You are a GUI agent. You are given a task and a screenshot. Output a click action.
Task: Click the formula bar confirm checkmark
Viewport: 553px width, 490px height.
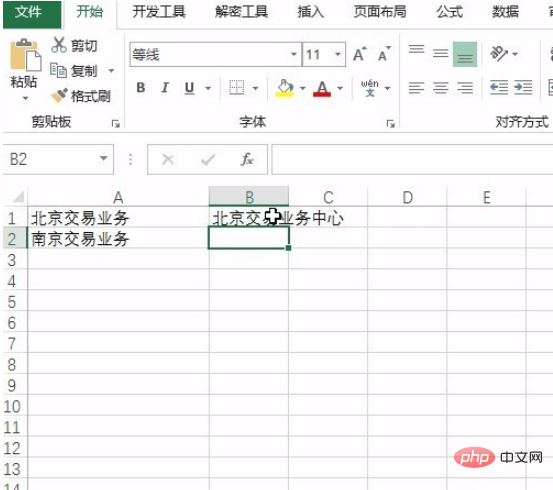[208, 160]
